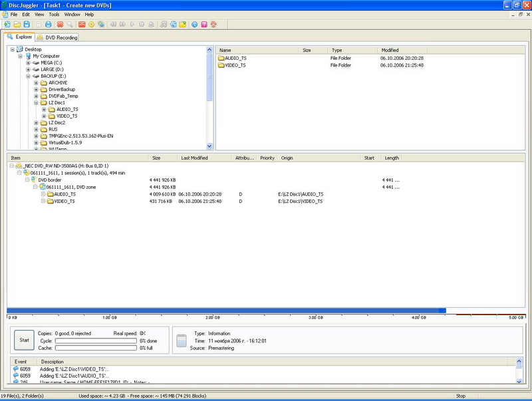532x401 pixels.
Task: Click the stop square toolbar icon
Action: [x=142, y=25]
